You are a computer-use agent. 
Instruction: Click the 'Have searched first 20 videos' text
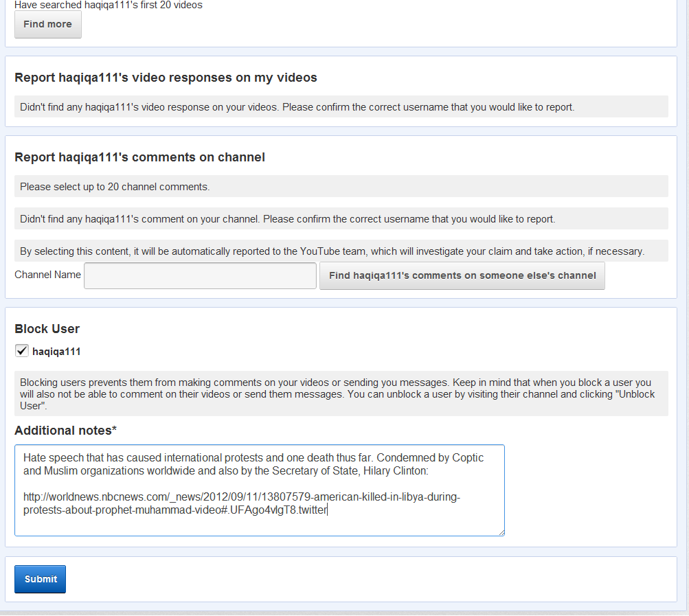pos(109,5)
